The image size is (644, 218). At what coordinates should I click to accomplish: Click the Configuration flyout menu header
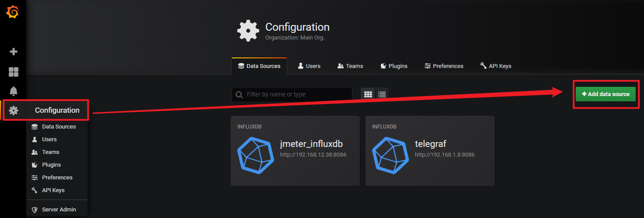(x=57, y=110)
